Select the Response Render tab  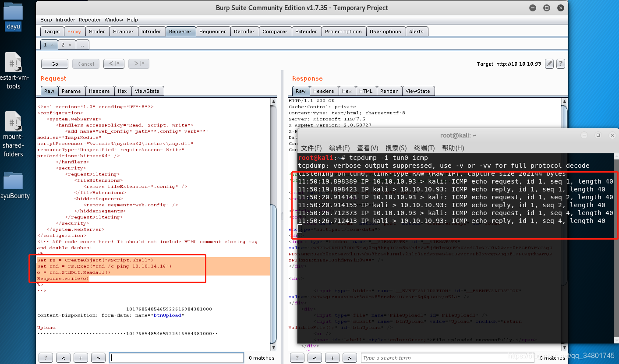click(x=389, y=91)
